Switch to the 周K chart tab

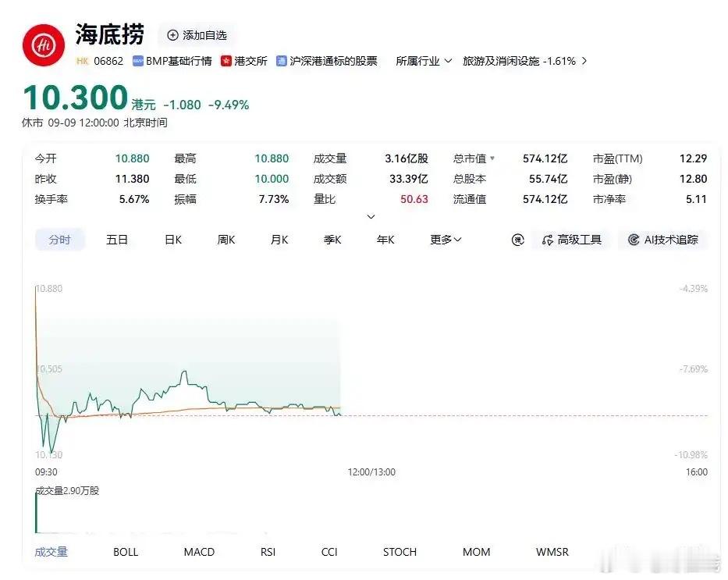pos(226,240)
